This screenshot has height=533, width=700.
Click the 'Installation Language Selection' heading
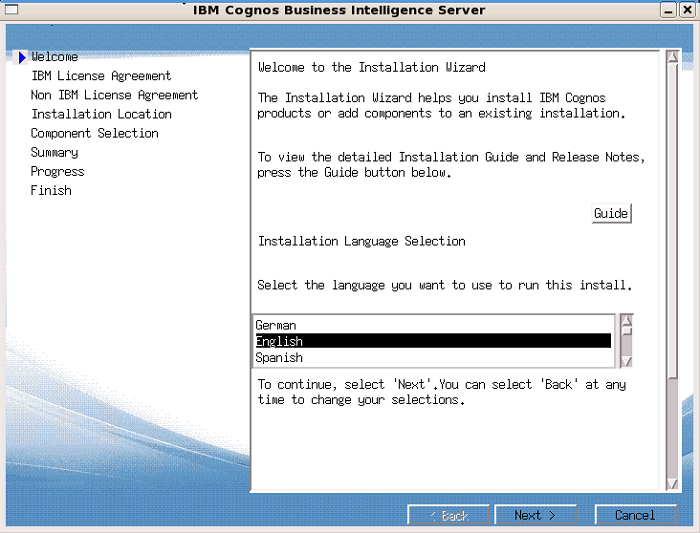click(362, 242)
